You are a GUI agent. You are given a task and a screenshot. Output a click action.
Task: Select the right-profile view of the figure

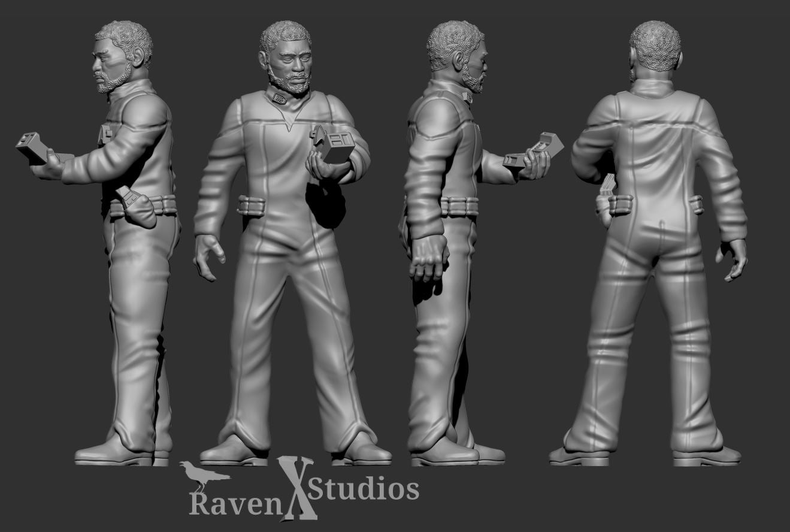point(483,243)
